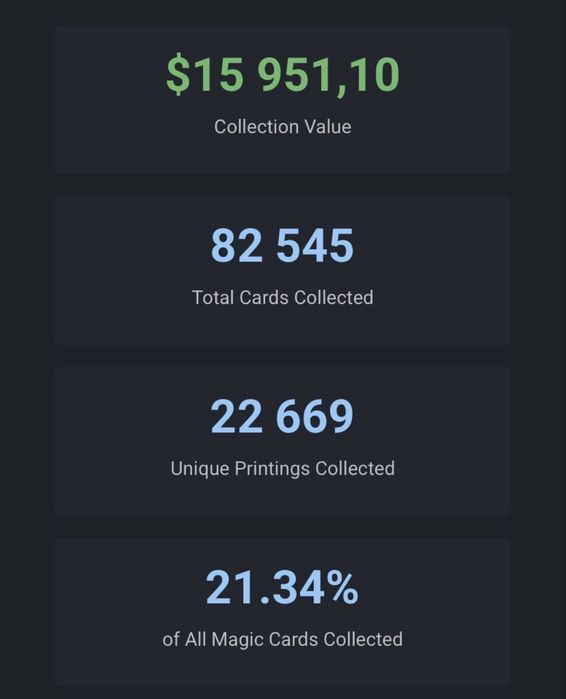The image size is (566, 699).
Task: Open the Collection Value stat card
Action: (283, 99)
